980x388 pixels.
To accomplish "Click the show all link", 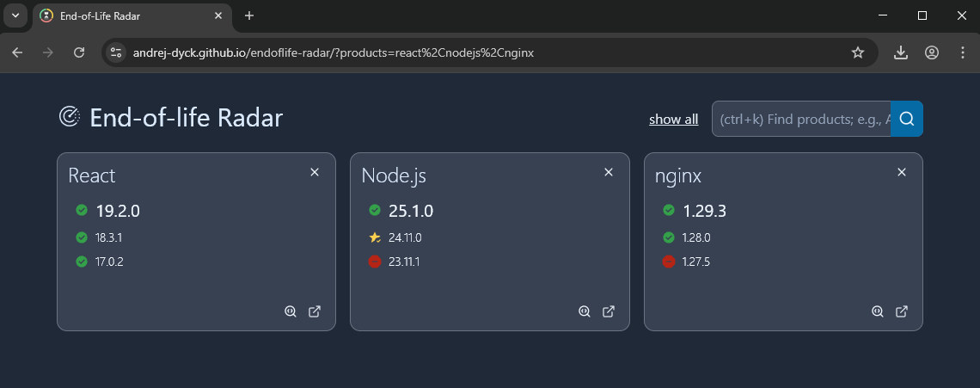I will click(x=674, y=120).
